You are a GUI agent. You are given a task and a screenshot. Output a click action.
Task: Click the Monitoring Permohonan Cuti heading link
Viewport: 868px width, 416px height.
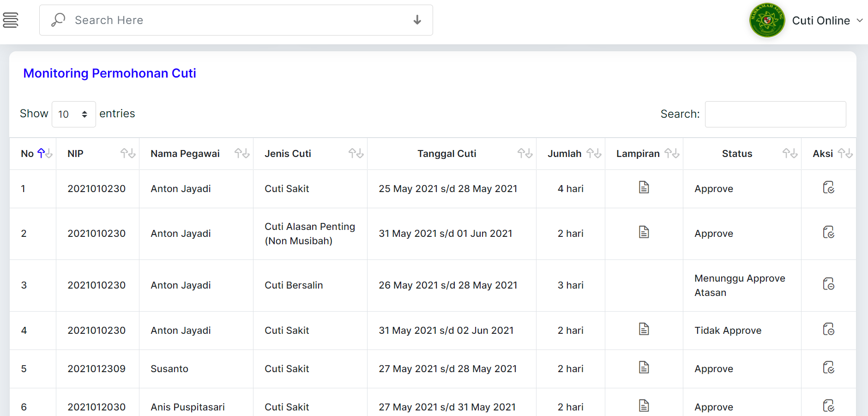point(110,73)
